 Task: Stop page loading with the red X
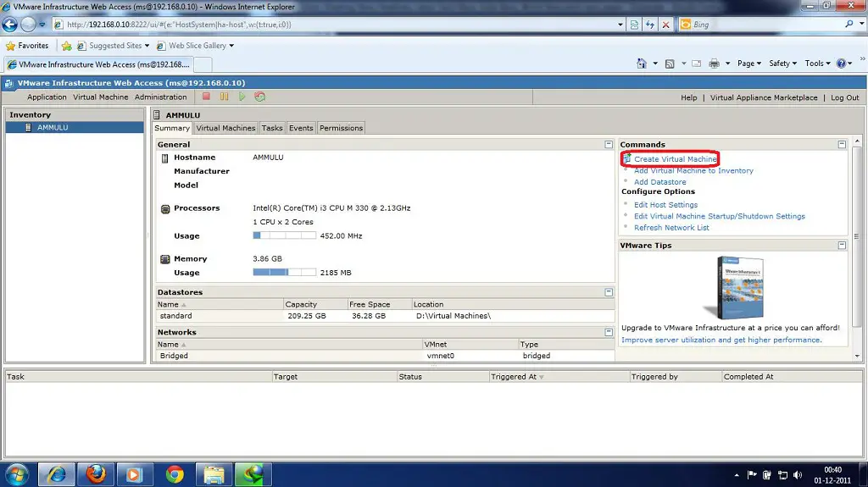[665, 25]
